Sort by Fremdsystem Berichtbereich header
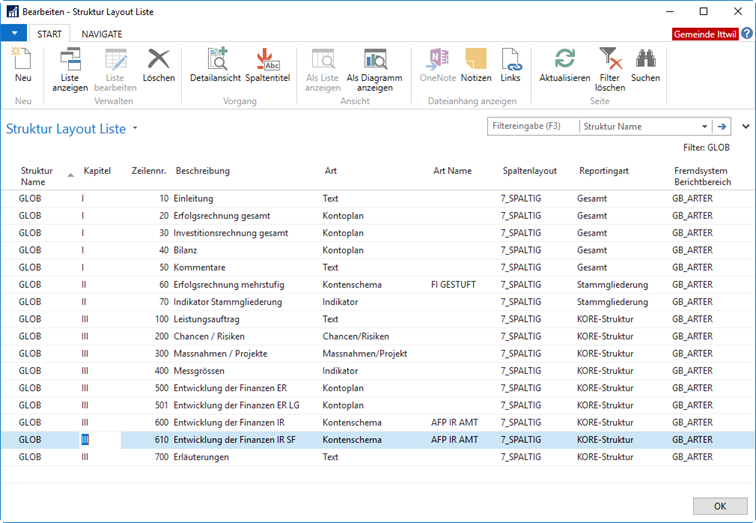The width and height of the screenshot is (756, 523). [702, 176]
